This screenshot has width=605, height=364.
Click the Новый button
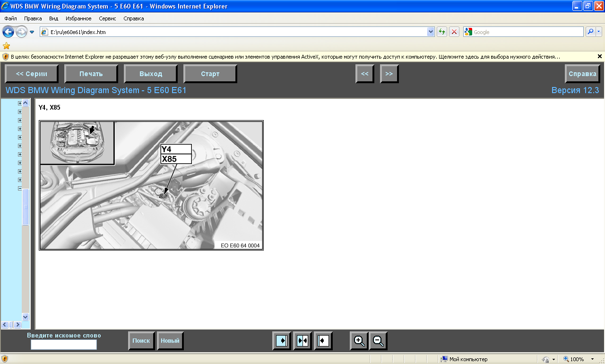[x=170, y=341]
